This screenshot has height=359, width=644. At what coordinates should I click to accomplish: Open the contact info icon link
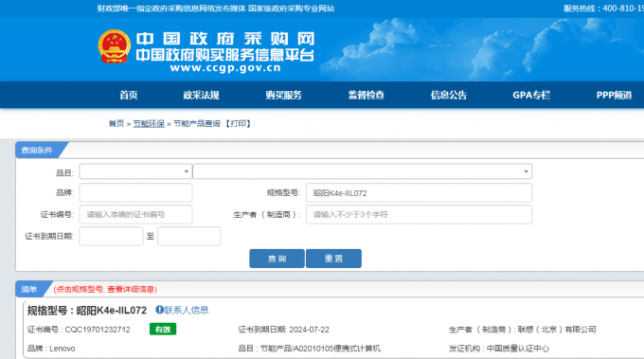159,310
